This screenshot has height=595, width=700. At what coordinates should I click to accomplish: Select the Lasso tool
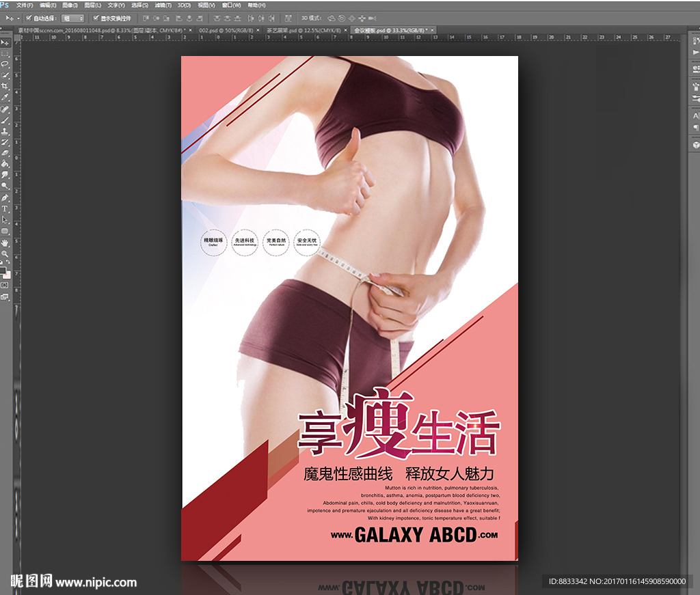(5, 64)
